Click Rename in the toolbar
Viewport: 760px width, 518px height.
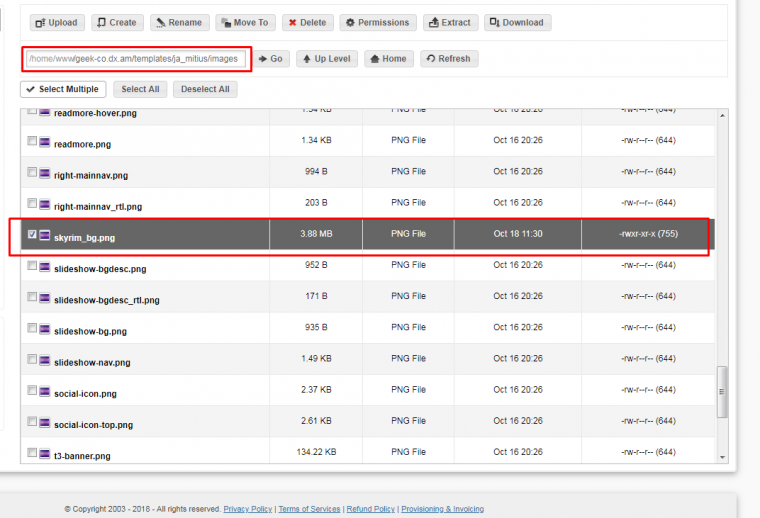(x=180, y=22)
